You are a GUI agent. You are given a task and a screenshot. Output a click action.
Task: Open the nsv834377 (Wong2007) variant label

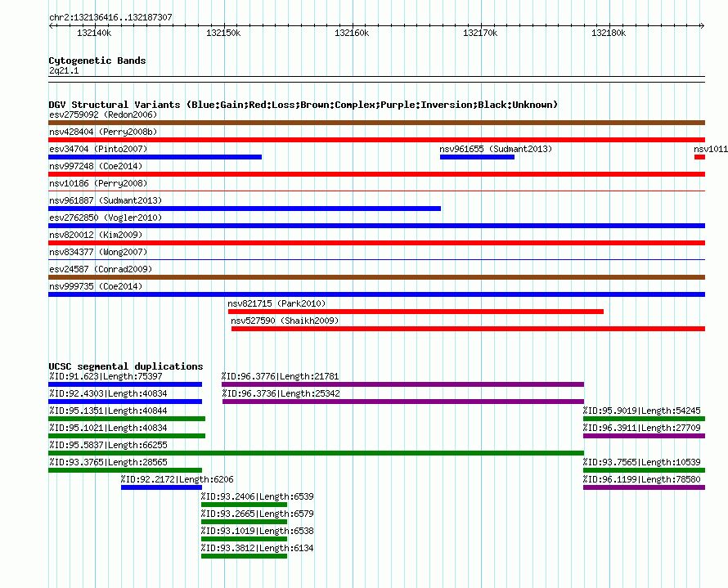tap(98, 252)
